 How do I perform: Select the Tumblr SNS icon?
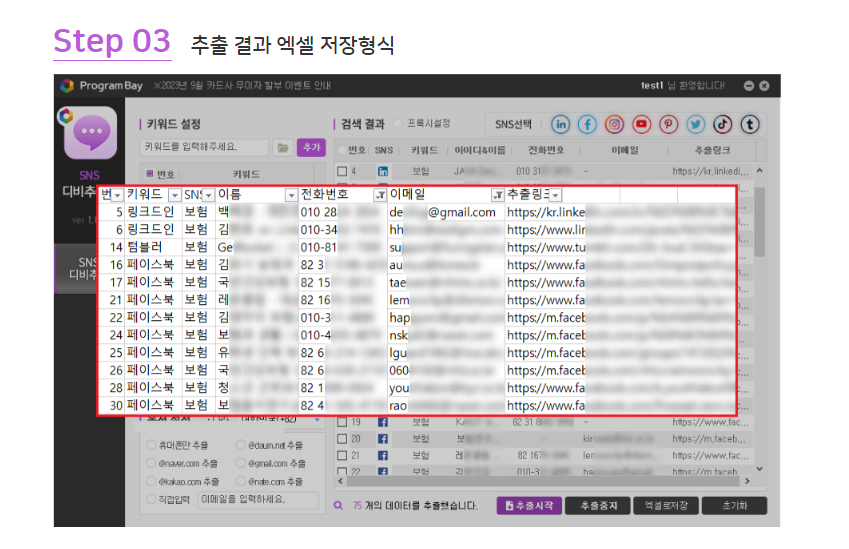(750, 124)
